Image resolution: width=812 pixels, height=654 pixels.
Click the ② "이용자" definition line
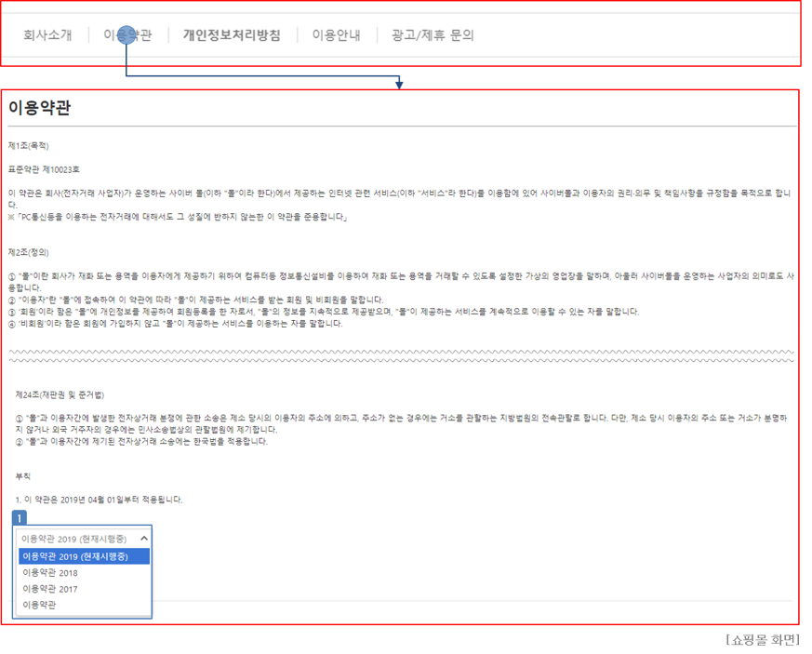[195, 300]
